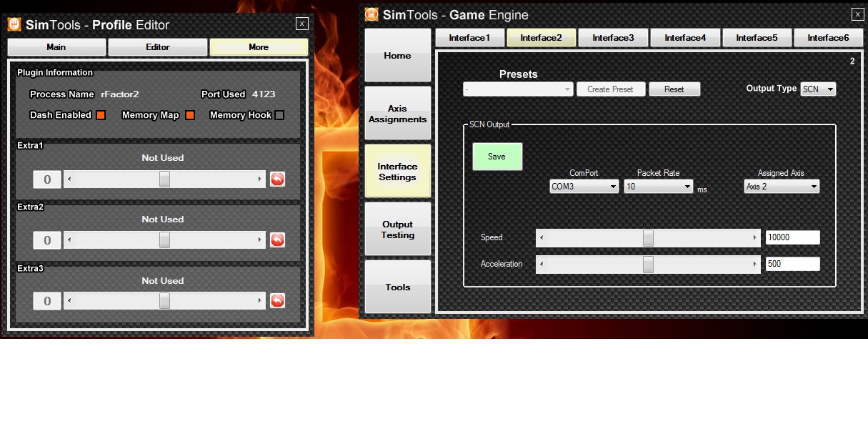Close the Profile Editor window
This screenshot has height=429, width=868.
[x=302, y=24]
